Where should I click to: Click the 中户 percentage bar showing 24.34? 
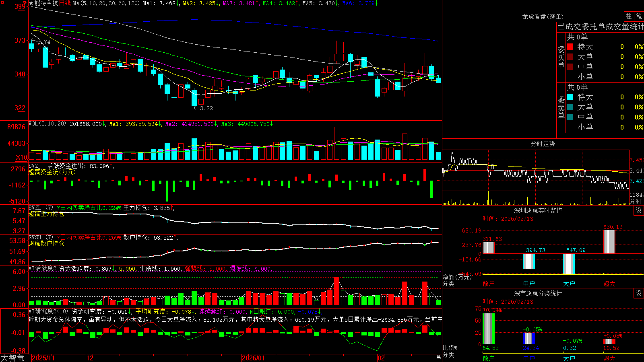click(x=529, y=338)
